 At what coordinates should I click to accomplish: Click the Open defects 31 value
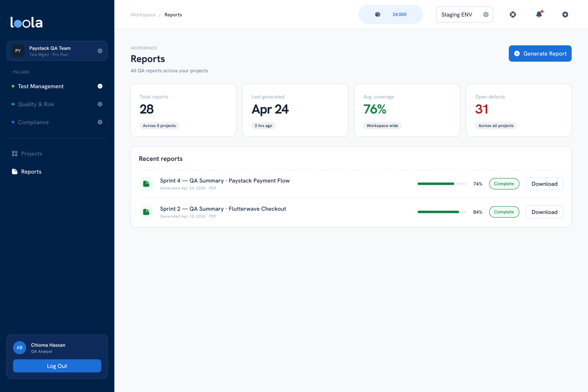coord(481,109)
